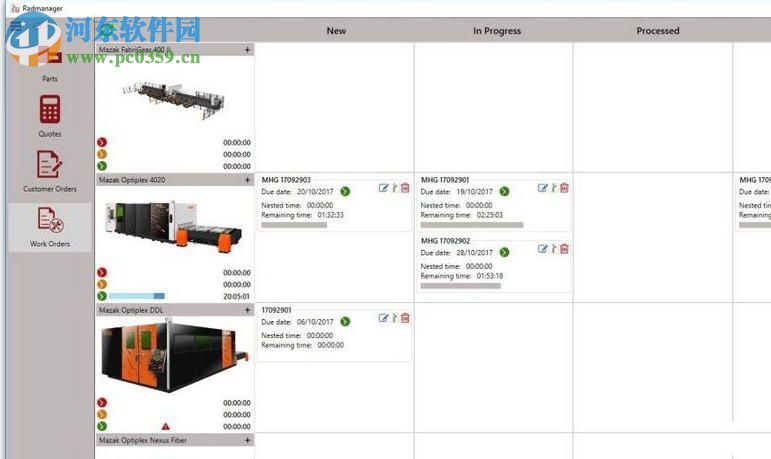The width and height of the screenshot is (771, 459).
Task: Add order to Mazak Optiplex Nexus Fiber plus
Action: click(x=247, y=440)
